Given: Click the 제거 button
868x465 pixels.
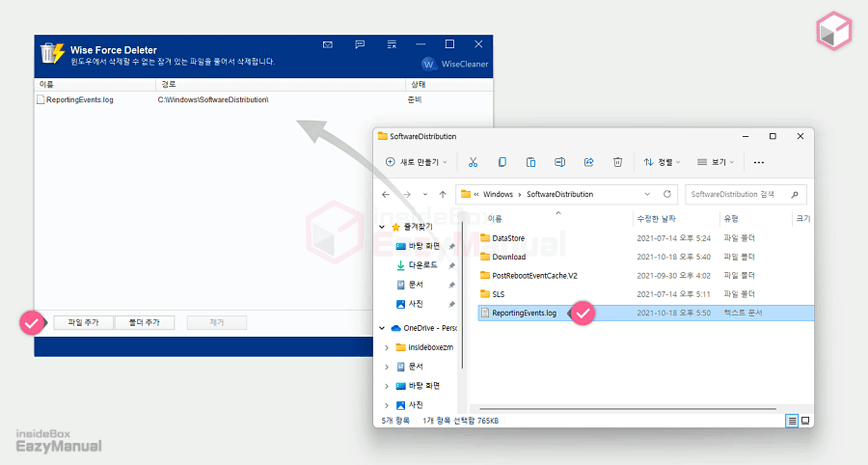Looking at the screenshot, I should click(216, 323).
